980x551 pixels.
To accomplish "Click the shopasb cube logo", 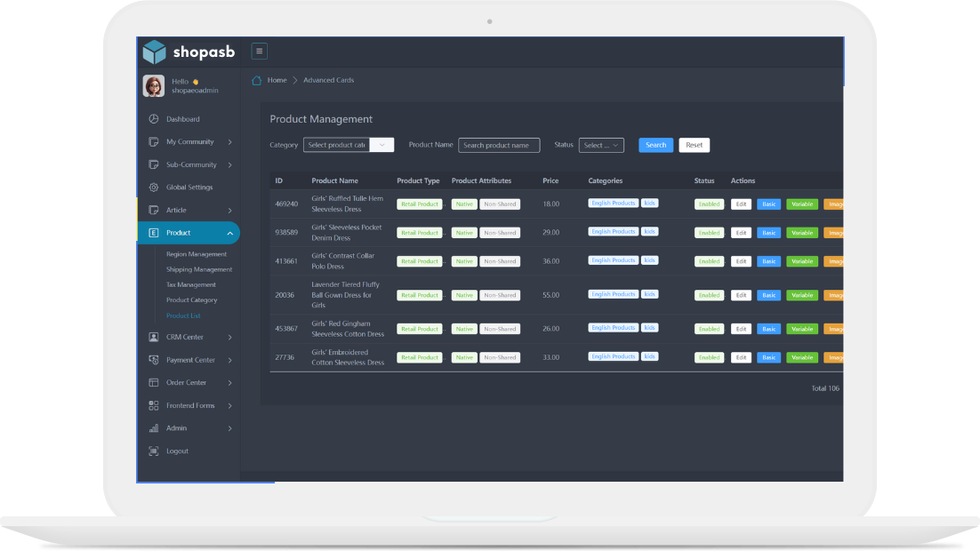I will (155, 52).
